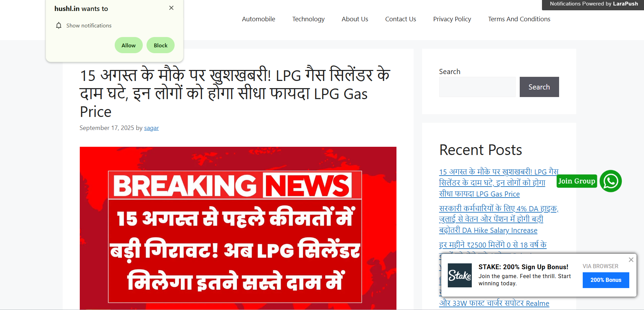644x310 pixels.
Task: Open Contact Us page
Action: (x=401, y=19)
